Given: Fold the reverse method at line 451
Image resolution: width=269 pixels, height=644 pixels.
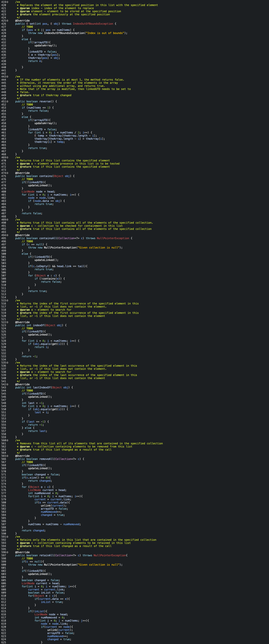Looking at the screenshot, I should [x=7, y=101].
